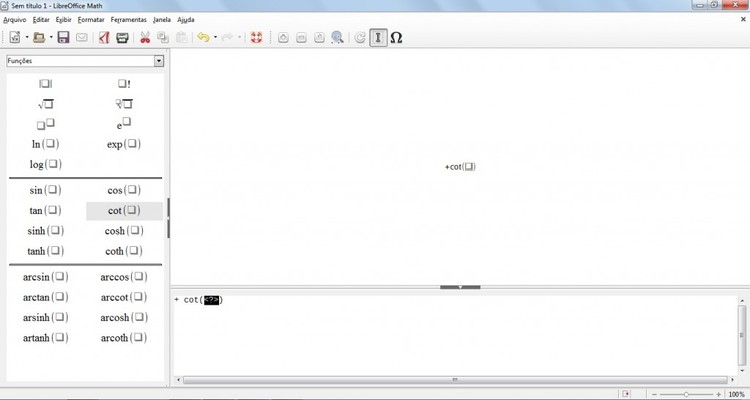Viewport: 750px width, 400px height.
Task: Export directly as PDF
Action: (x=104, y=37)
